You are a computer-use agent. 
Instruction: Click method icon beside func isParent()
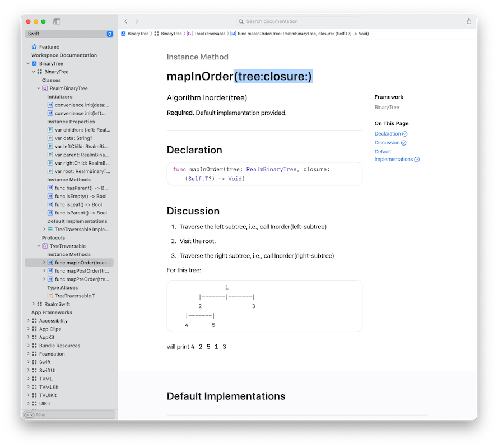pyautogui.click(x=50, y=213)
